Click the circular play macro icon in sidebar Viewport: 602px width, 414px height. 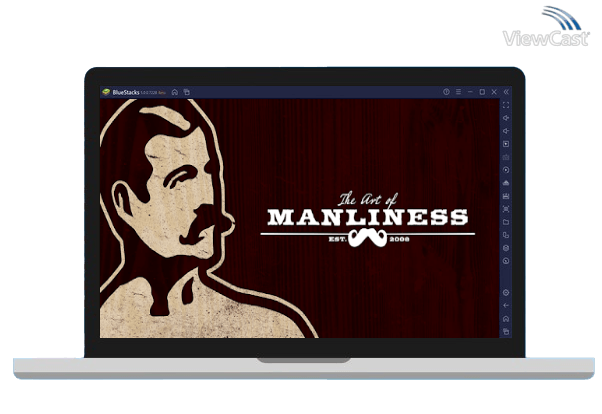coord(506,170)
